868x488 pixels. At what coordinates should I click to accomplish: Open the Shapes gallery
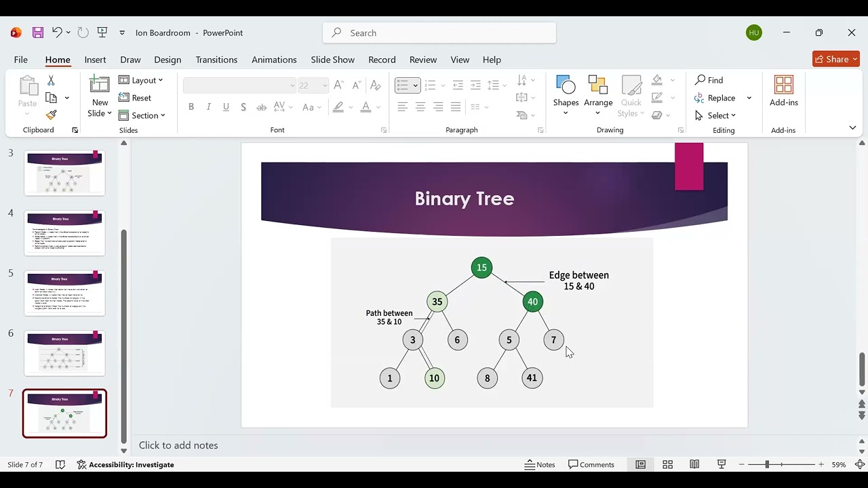[x=566, y=96]
